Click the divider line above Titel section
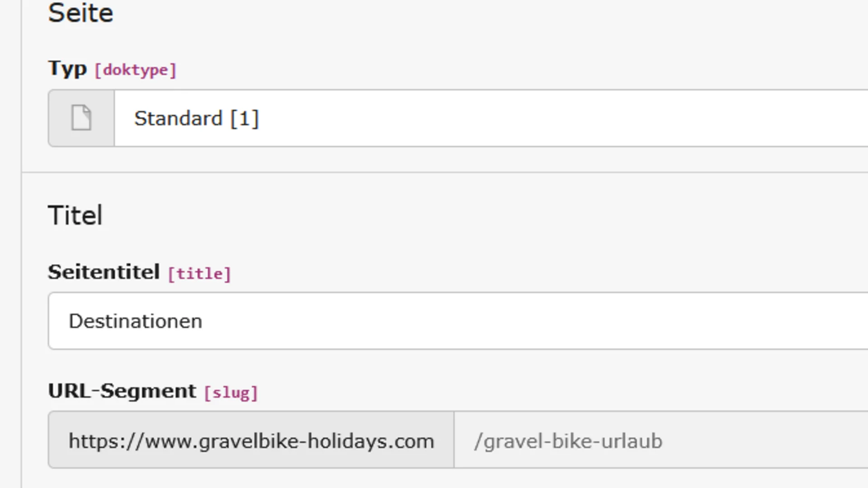This screenshot has height=488, width=868. pos(445,172)
